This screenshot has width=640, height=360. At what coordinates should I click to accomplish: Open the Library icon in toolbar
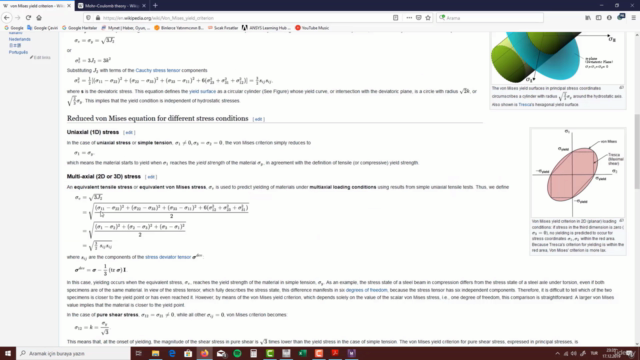pos(588,18)
